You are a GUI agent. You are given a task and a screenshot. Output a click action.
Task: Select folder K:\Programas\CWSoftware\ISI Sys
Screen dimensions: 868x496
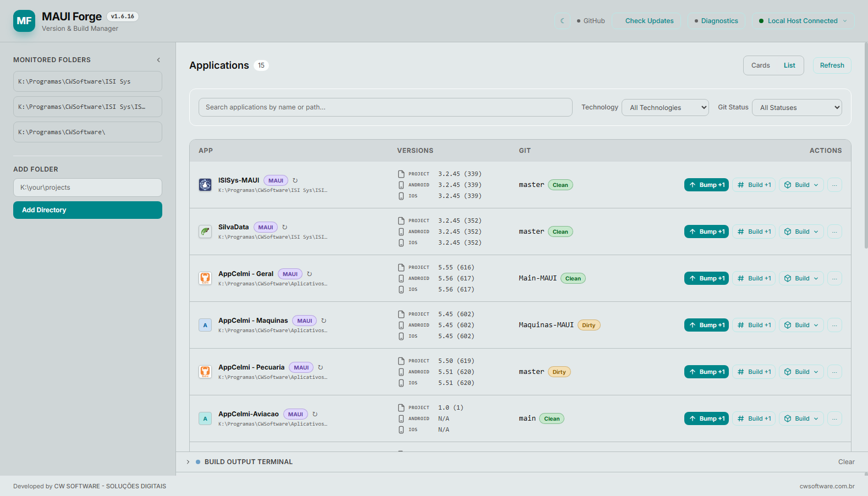[87, 81]
